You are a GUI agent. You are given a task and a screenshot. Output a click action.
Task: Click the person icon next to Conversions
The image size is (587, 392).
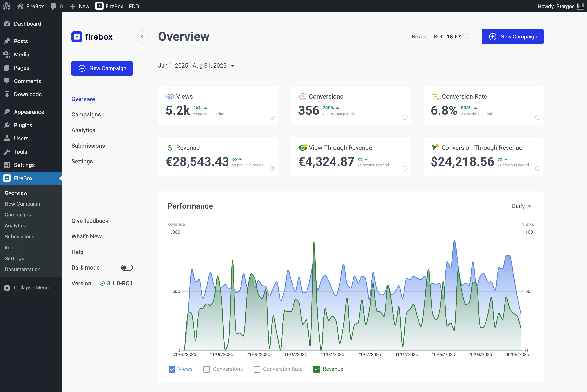click(302, 96)
